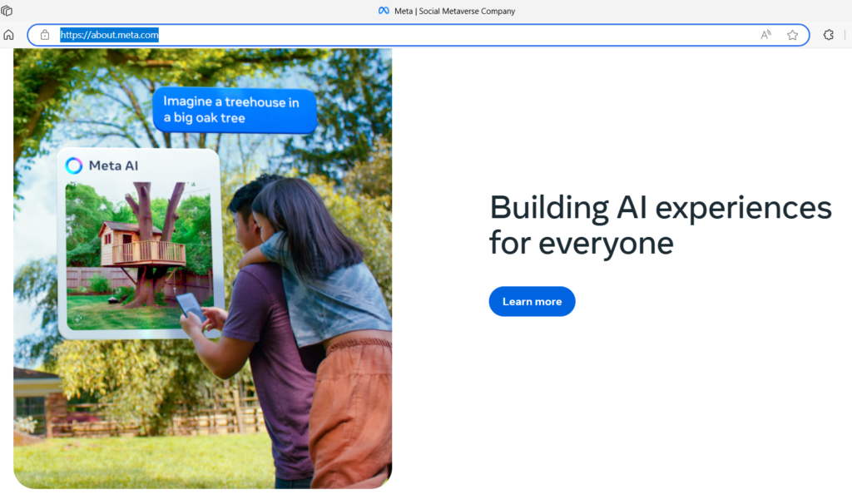Click the "Meta AI" label on the card

(114, 166)
